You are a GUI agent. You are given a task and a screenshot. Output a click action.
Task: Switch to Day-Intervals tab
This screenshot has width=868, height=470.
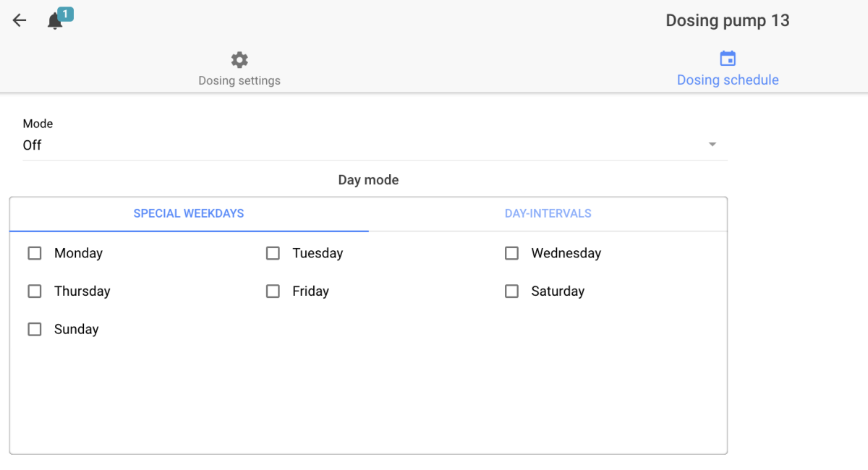point(548,214)
